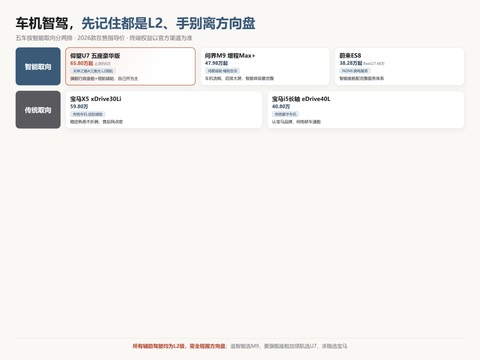
Task: Select the 仰望U7 五座豪华版 card title
Action: point(95,56)
